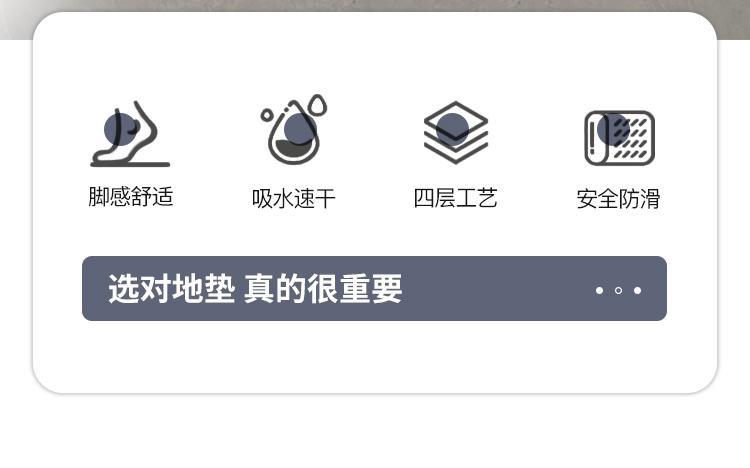Click the dark fill inside the water droplet
The width and height of the screenshot is (750, 468).
click(x=294, y=148)
